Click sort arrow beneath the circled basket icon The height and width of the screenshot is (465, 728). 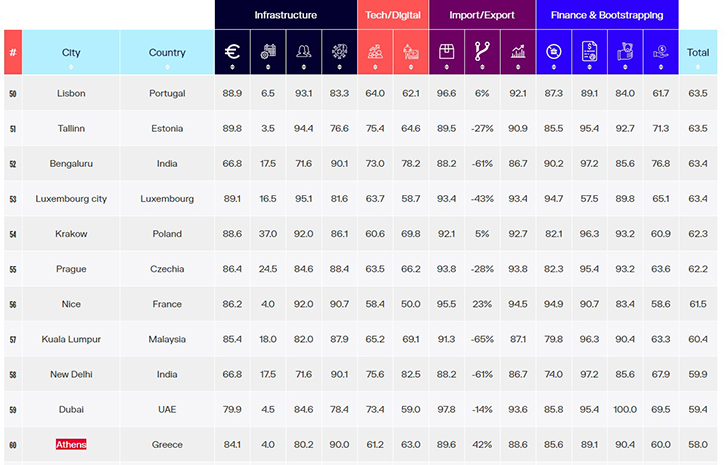tap(553, 67)
